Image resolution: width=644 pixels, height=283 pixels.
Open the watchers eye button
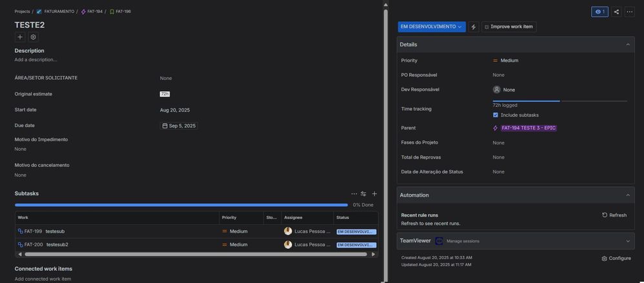pyautogui.click(x=599, y=12)
